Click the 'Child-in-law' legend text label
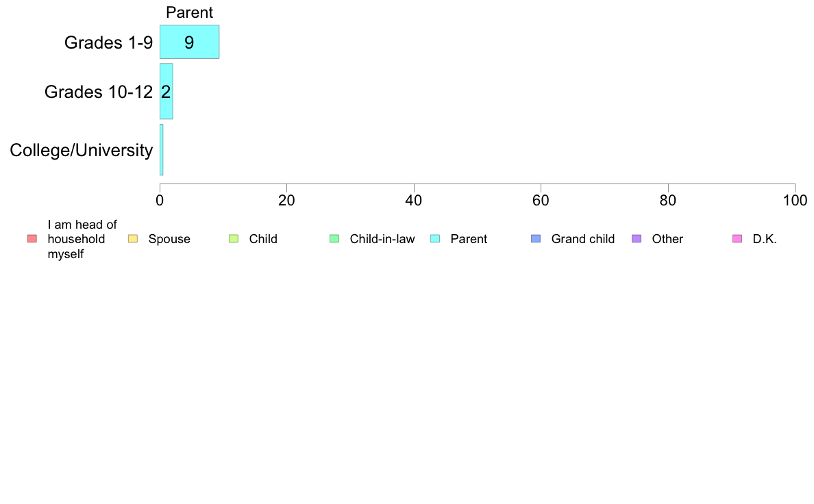This screenshot has width=814, height=504. tap(382, 239)
